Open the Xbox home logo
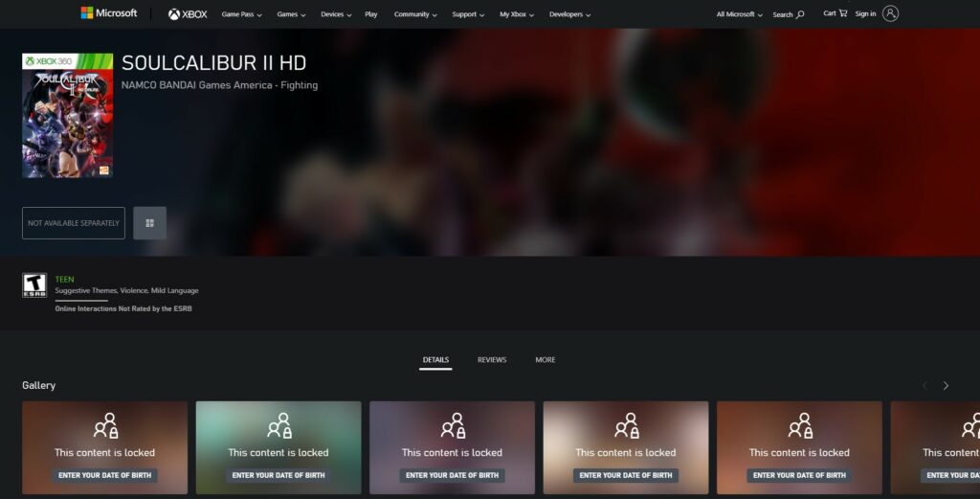 point(188,13)
